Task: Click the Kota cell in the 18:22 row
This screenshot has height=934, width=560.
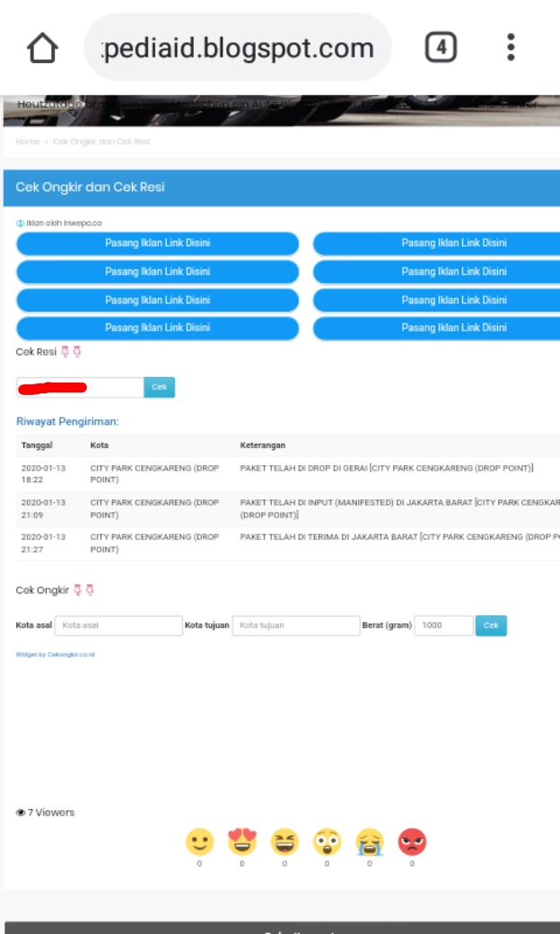Action: [x=154, y=474]
